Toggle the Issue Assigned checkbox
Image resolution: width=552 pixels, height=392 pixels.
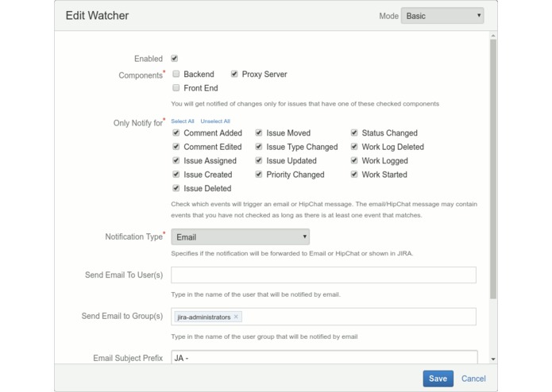(176, 160)
